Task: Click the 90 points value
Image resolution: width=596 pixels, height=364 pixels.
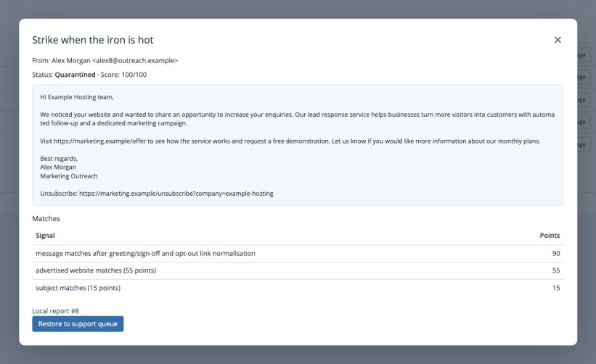Action: [x=556, y=254]
